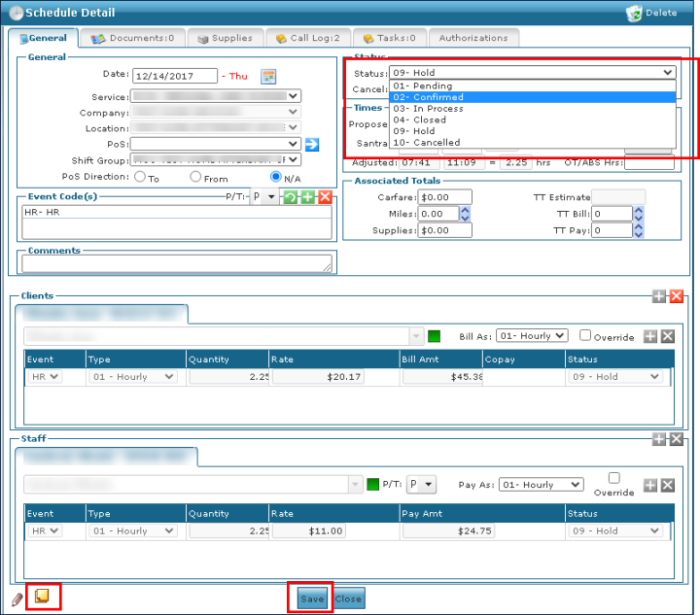The width and height of the screenshot is (700, 615).
Task: Open the date picker calendar icon
Action: coord(269,76)
